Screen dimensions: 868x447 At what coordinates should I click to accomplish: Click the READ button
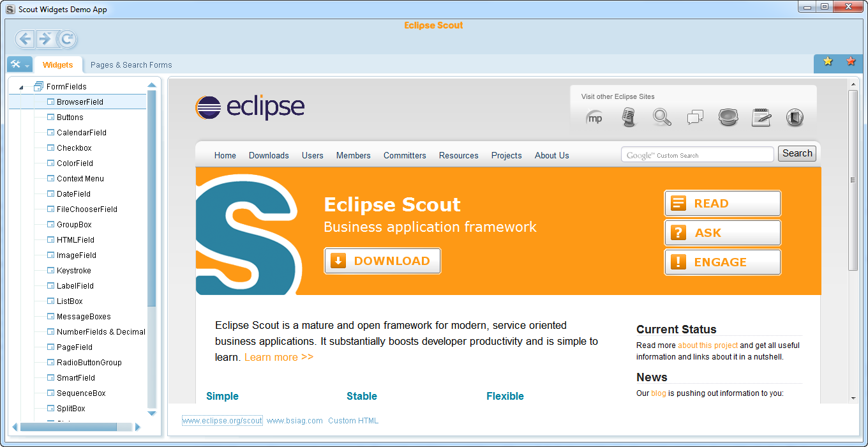click(x=722, y=204)
